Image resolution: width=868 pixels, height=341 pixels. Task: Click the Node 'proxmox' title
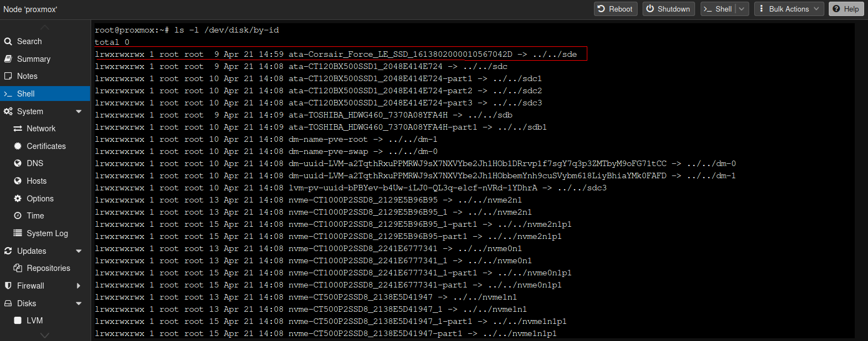coord(30,9)
